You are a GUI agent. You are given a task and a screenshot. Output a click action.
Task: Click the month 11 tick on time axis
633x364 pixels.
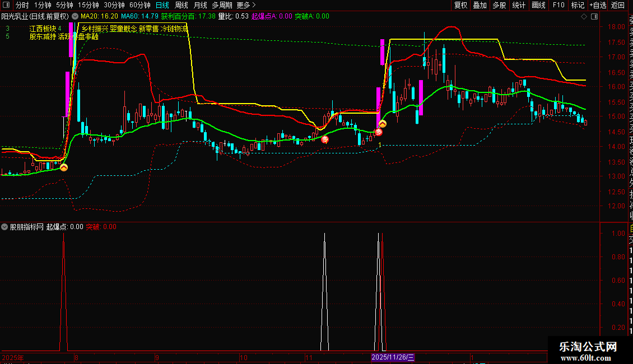point(309,357)
